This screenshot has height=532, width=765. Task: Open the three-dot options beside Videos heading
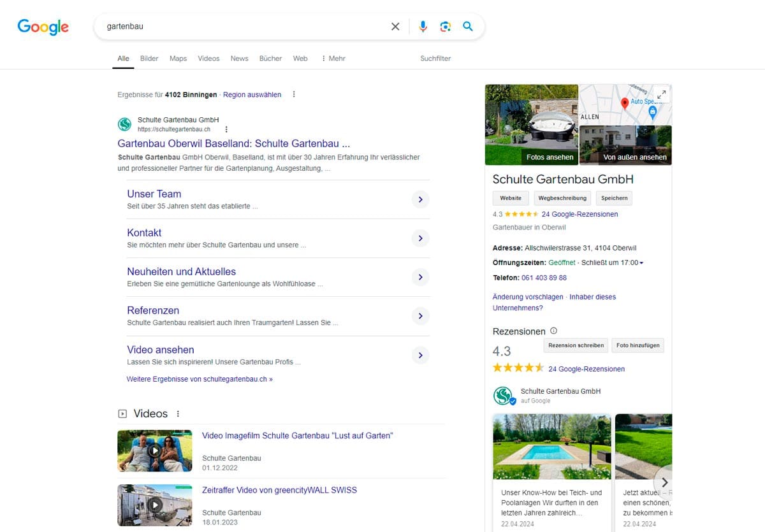tap(178, 414)
